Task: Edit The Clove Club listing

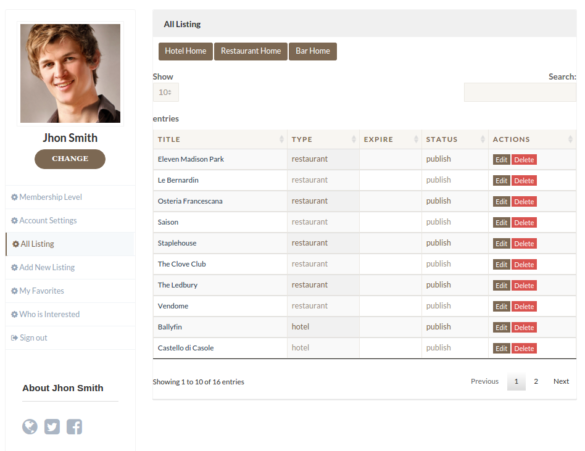Action: tap(501, 264)
